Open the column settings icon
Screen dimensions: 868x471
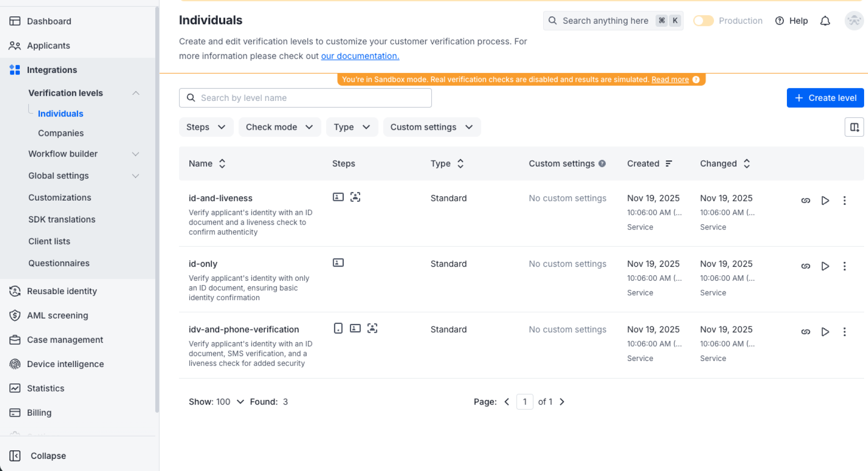coord(854,127)
